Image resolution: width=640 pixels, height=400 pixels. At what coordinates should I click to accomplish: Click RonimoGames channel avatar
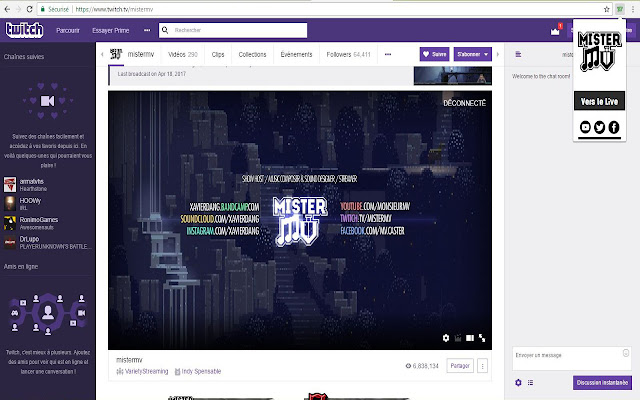(x=10, y=223)
